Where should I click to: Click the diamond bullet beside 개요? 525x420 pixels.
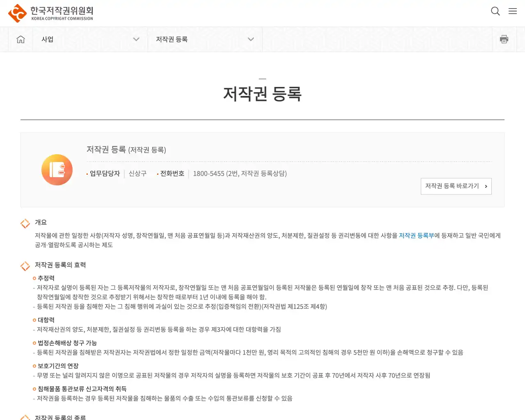[x=25, y=223]
